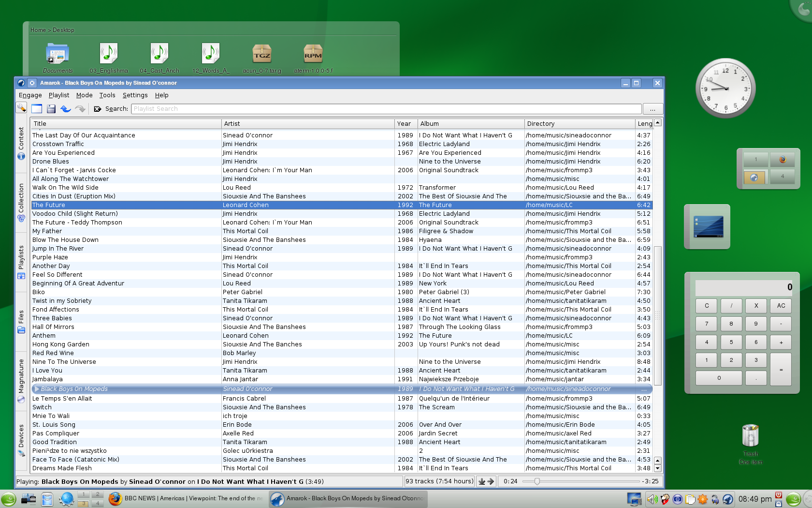Open the Amarok window menu icon in titlebar

tap(21, 83)
